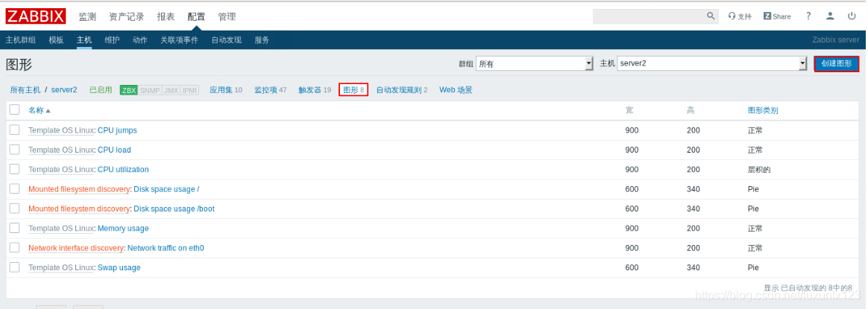Open the Network traffic on eth0 graph
Viewport: 868px width, 309px height.
pyautogui.click(x=166, y=248)
